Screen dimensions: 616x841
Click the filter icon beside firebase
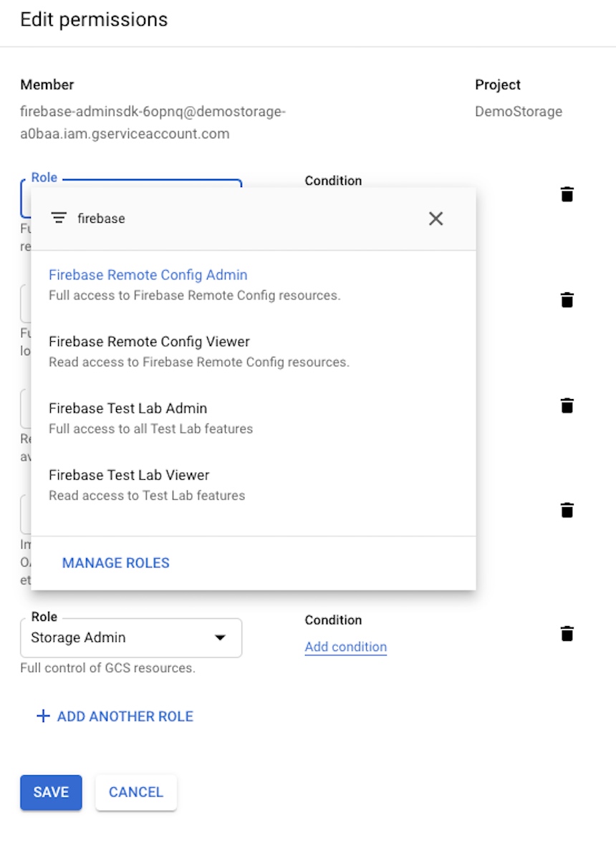[59, 218]
